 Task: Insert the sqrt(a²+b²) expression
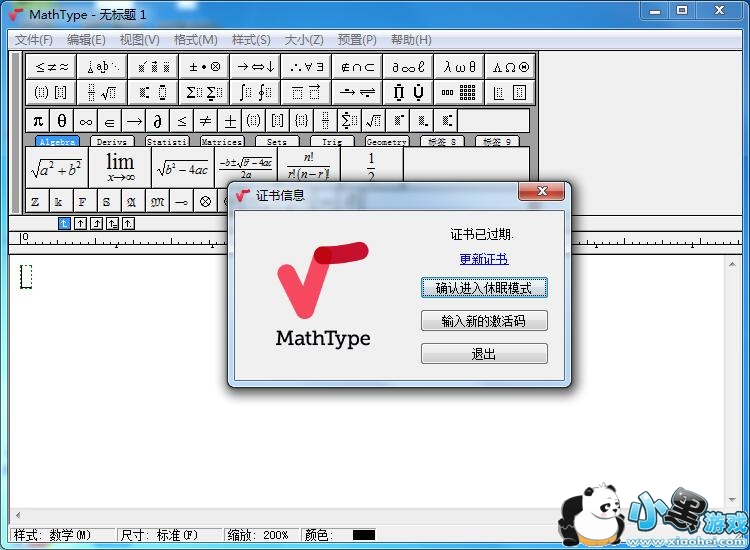click(56, 167)
